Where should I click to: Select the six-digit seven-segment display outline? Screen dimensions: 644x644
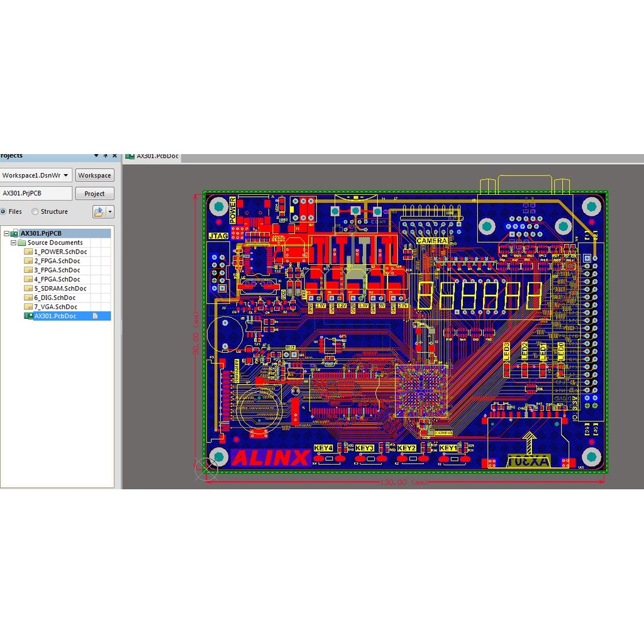tap(480, 296)
